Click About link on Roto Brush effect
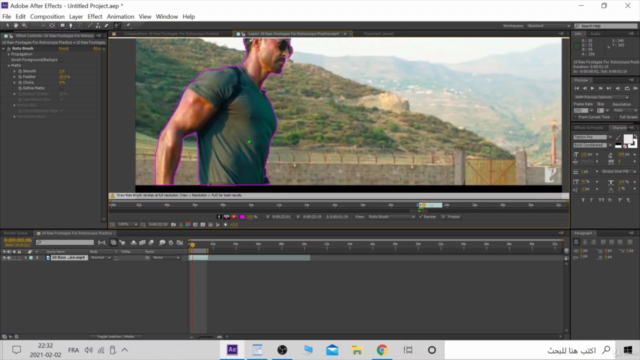Screen dimensions: 640x360 click(97, 49)
